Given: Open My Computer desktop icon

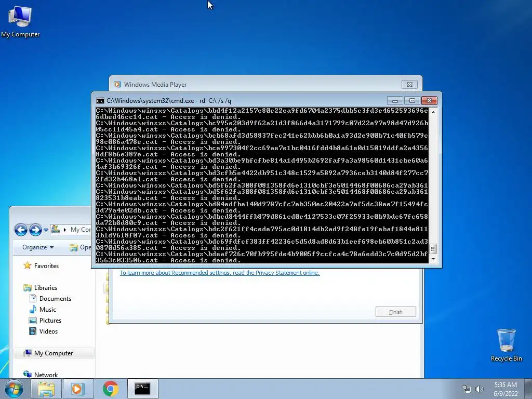Looking at the screenshot, I should tap(20, 22).
